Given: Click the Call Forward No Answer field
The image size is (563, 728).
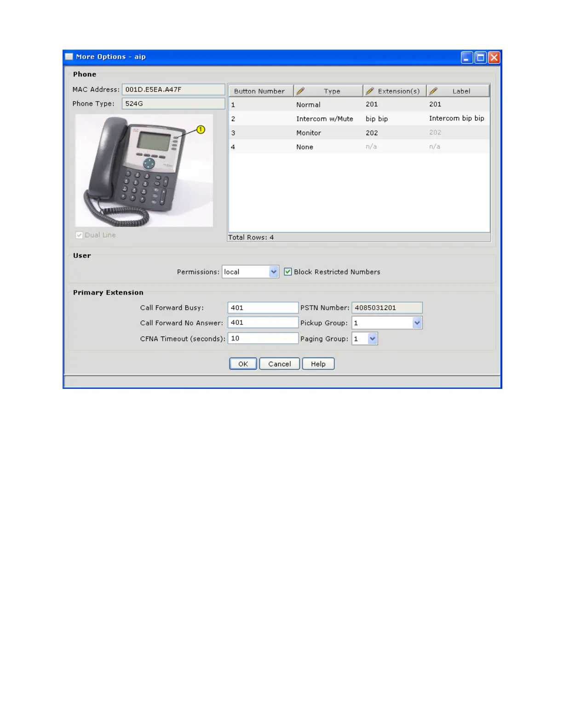Looking at the screenshot, I should click(263, 322).
